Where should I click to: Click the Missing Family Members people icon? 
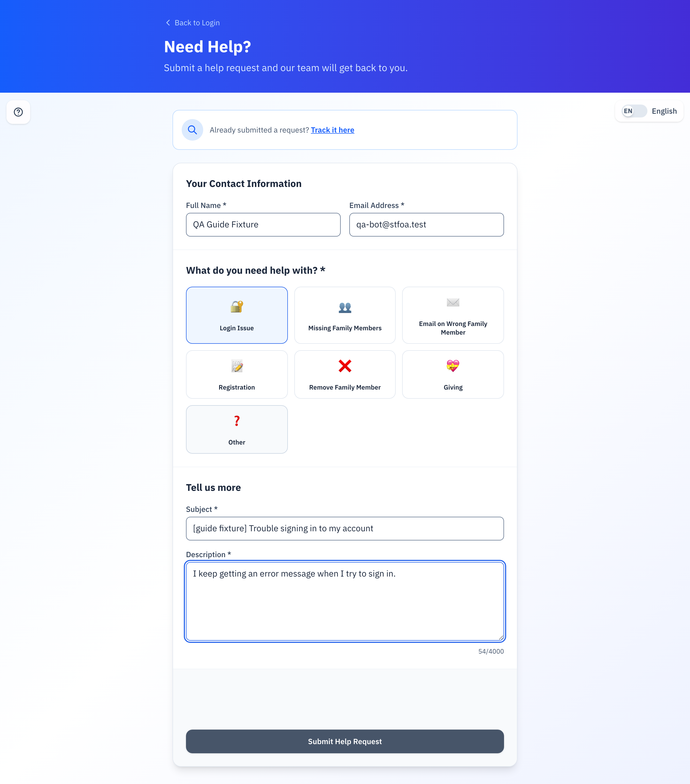coord(345,307)
